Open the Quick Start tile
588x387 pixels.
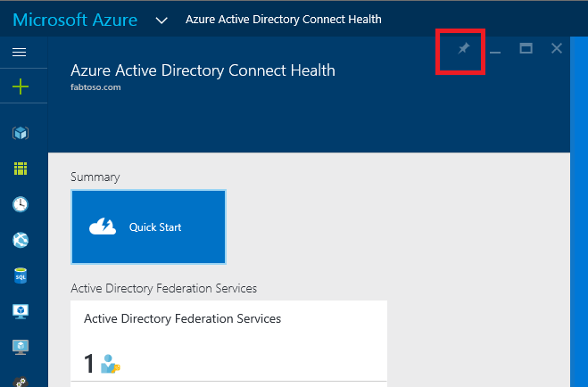pyautogui.click(x=148, y=227)
